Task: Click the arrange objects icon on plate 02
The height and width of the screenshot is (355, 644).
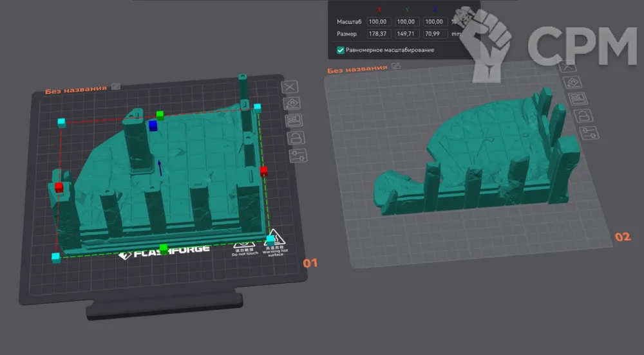Action: [x=577, y=98]
